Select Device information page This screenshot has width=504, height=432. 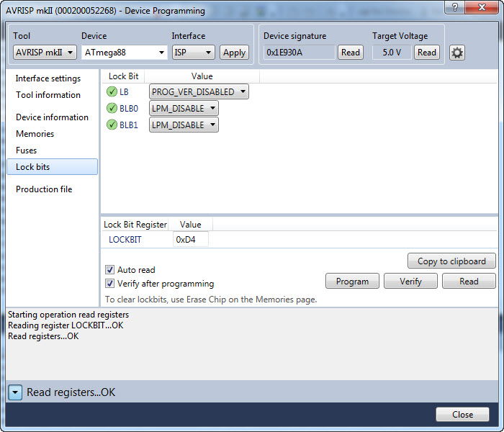point(52,117)
